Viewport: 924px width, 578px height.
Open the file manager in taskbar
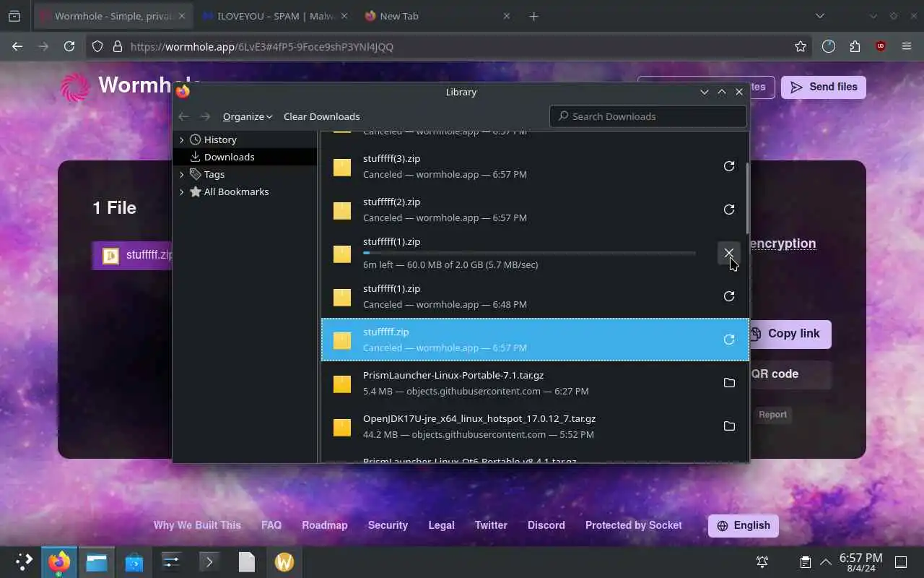tap(97, 562)
